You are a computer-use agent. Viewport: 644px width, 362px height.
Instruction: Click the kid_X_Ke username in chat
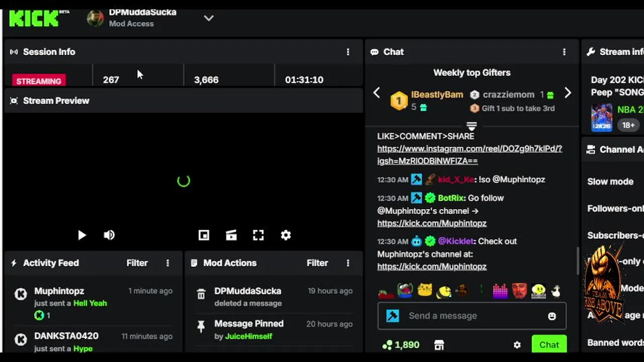click(x=456, y=179)
